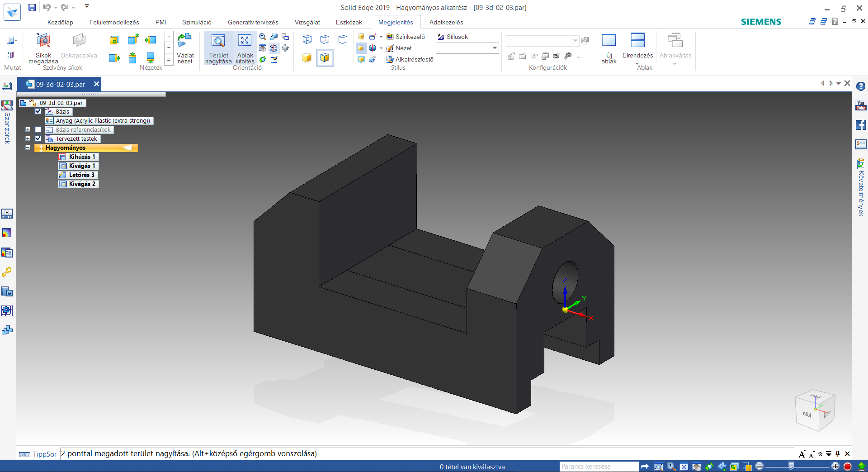Switch to the Szimuláció ribbon tab
Viewport: 868px width, 472px height.
tap(196, 22)
